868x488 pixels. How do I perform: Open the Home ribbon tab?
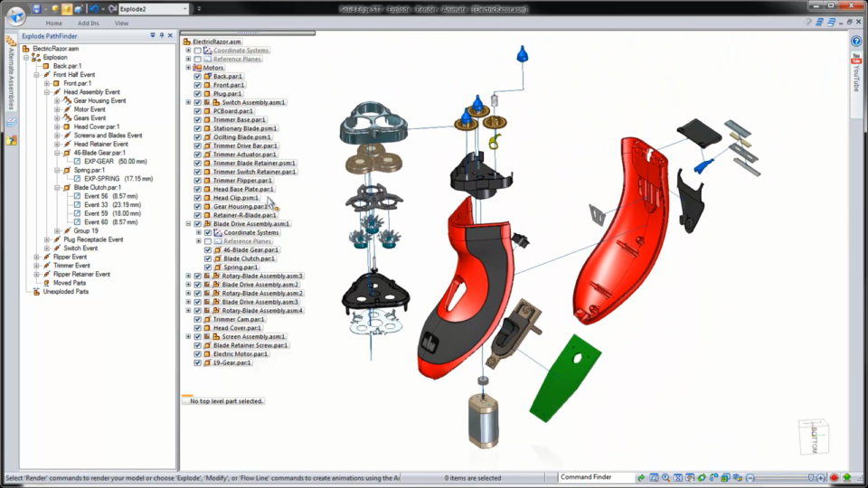click(54, 23)
